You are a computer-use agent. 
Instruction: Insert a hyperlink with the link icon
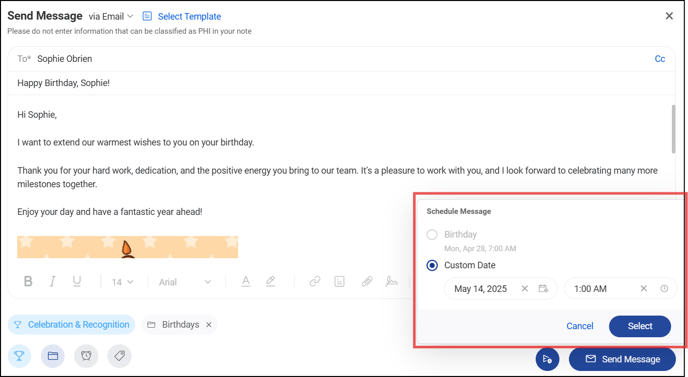(315, 281)
